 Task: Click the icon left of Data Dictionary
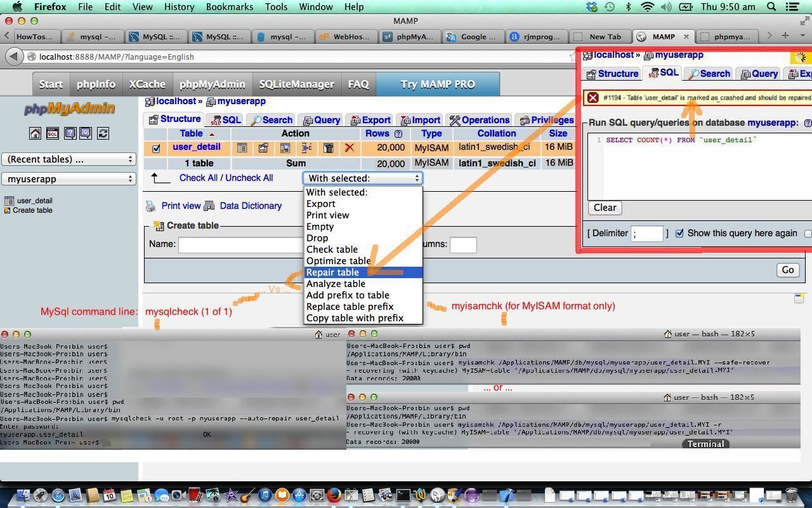tap(211, 206)
